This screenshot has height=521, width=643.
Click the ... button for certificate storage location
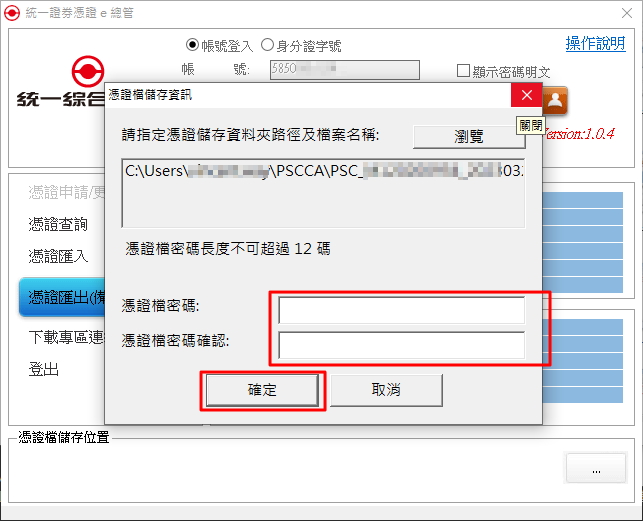tap(596, 468)
